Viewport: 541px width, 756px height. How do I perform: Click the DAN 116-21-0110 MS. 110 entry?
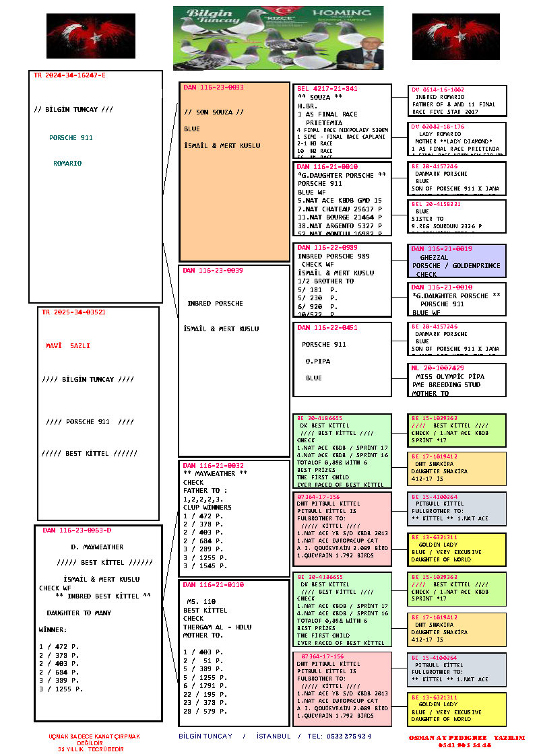(x=234, y=652)
